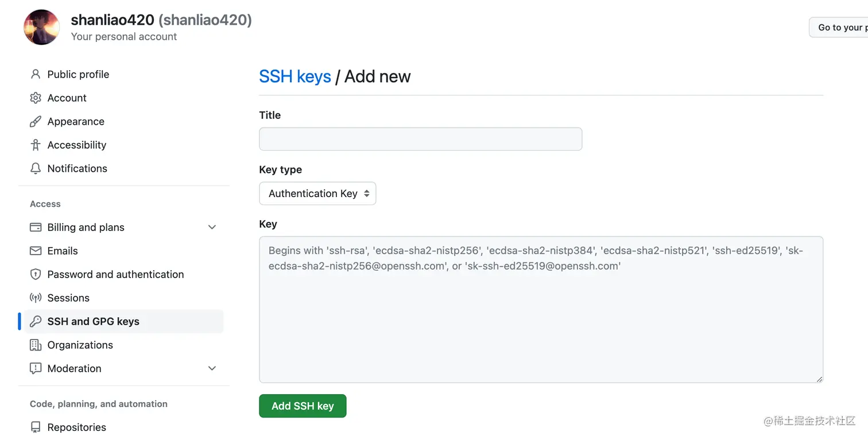Click the Repositories book icon

click(36, 427)
